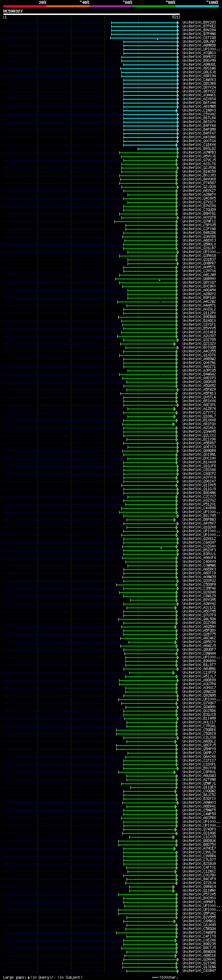222x980 pixels.
Task: Select hit label UniRef100_A7NPB3
Action: [199, 152]
